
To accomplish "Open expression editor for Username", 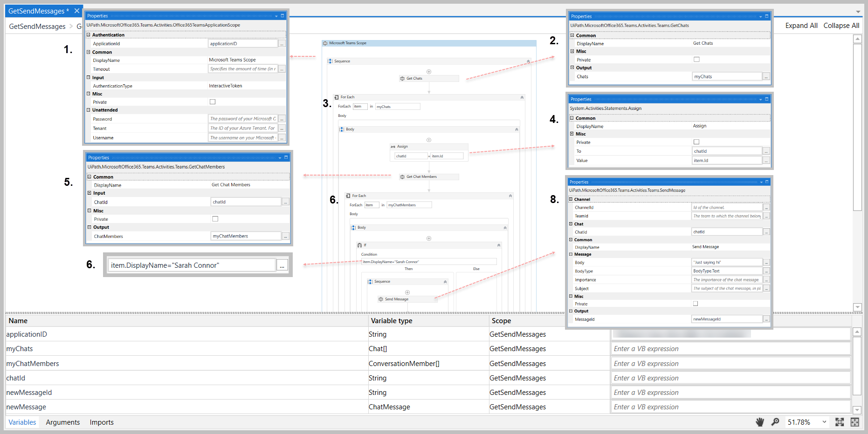I will 282,138.
